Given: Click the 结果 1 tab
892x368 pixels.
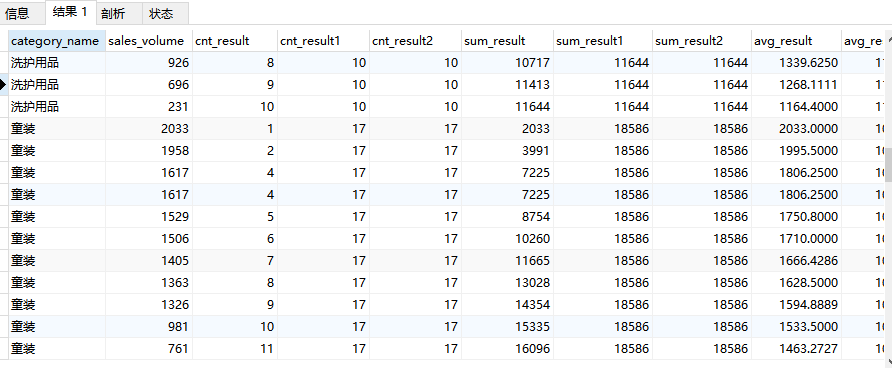Looking at the screenshot, I should tap(70, 12).
